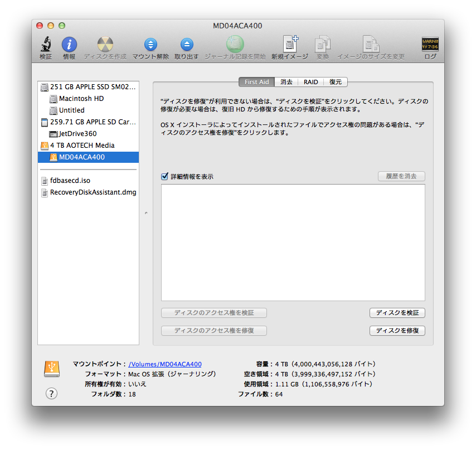Click the 変換 convert toolbar icon

tap(323, 44)
